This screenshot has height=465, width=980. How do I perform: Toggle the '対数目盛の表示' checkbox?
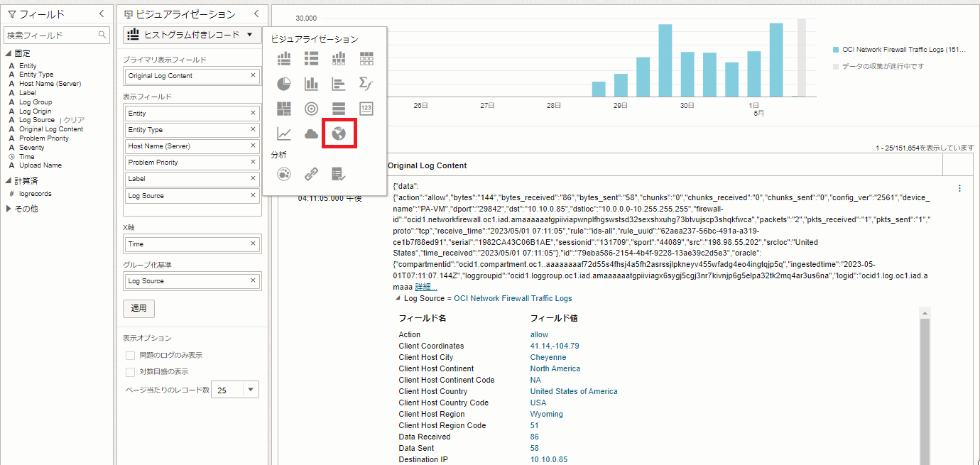tap(130, 372)
